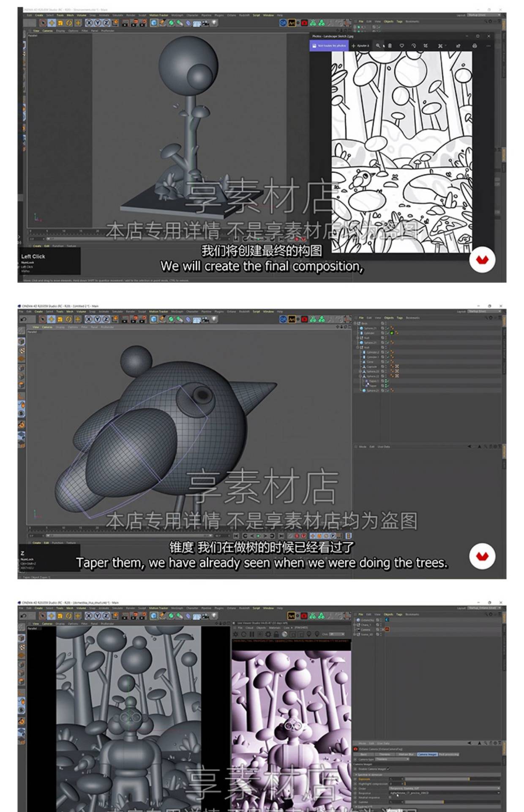Open Layout dropdown in bird window
The width and height of the screenshot is (524, 812).
point(484,311)
